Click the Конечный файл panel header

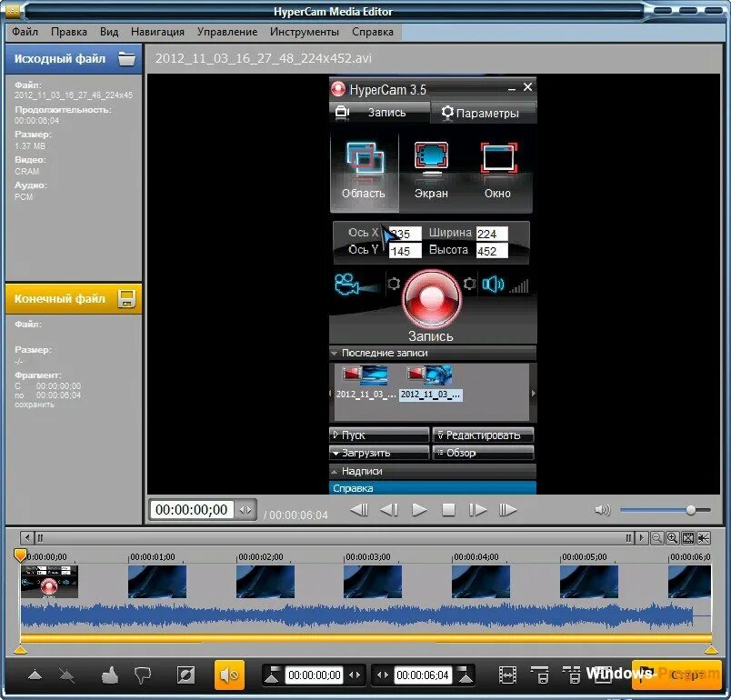[74, 299]
